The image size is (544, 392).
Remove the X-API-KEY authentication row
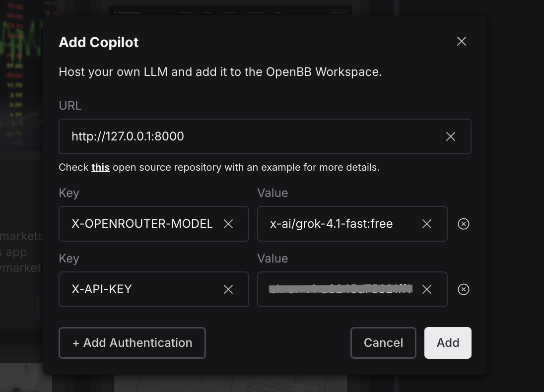463,289
